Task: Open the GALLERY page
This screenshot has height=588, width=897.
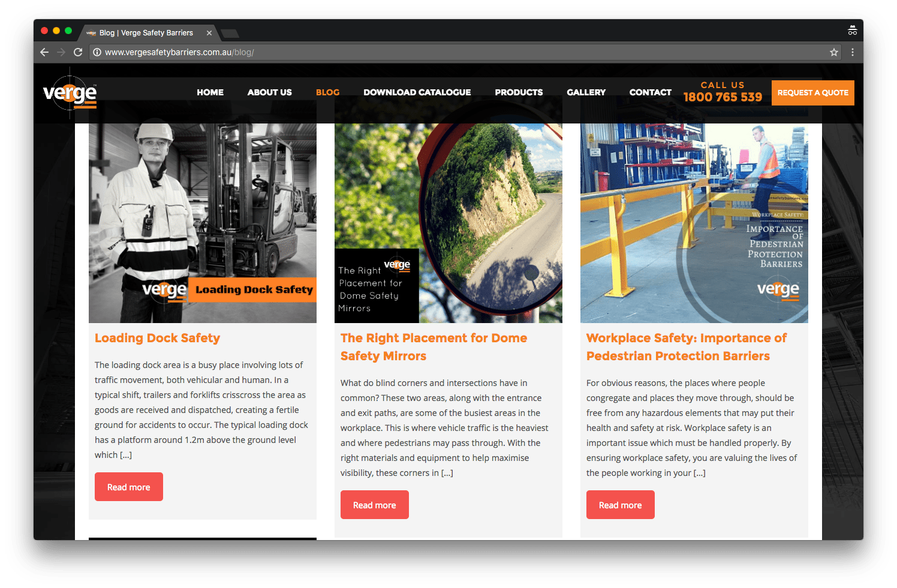Action: (586, 92)
